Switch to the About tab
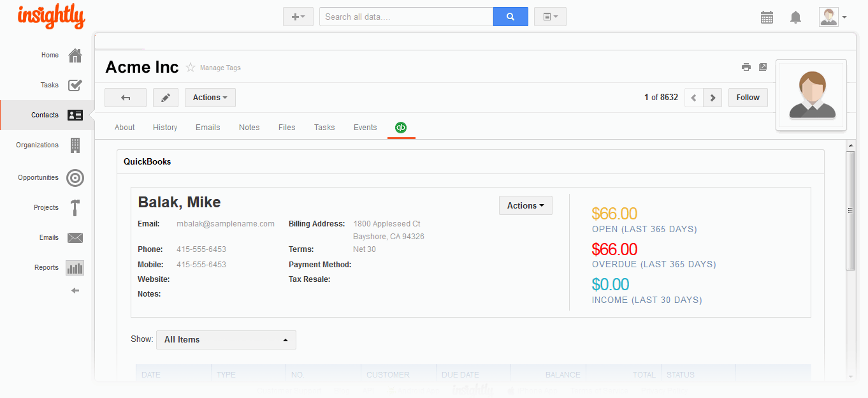Image resolution: width=868 pixels, height=398 pixels. point(125,128)
